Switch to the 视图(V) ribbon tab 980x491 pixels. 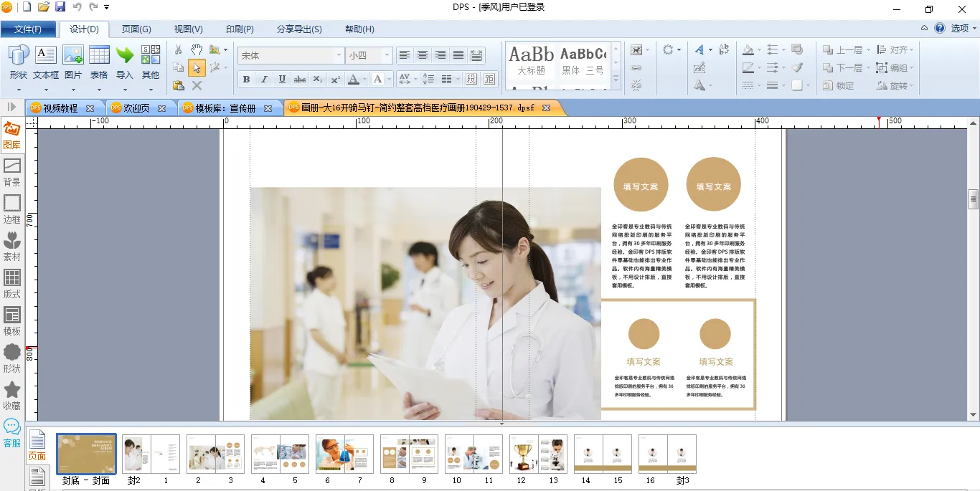click(189, 29)
